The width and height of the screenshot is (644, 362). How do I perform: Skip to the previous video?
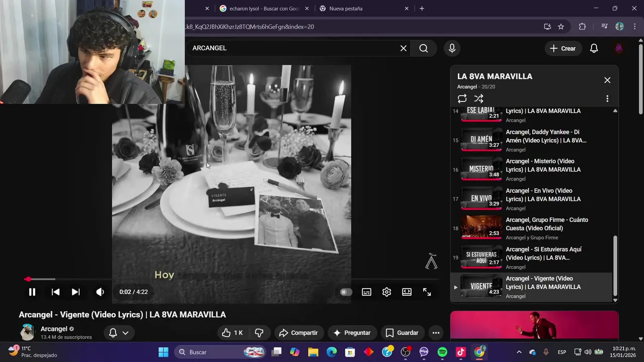55,292
